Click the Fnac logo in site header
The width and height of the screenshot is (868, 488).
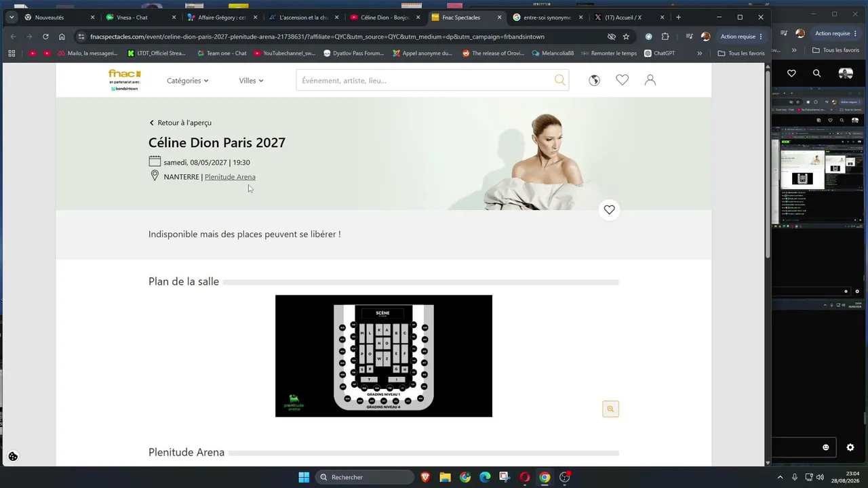pos(124,80)
